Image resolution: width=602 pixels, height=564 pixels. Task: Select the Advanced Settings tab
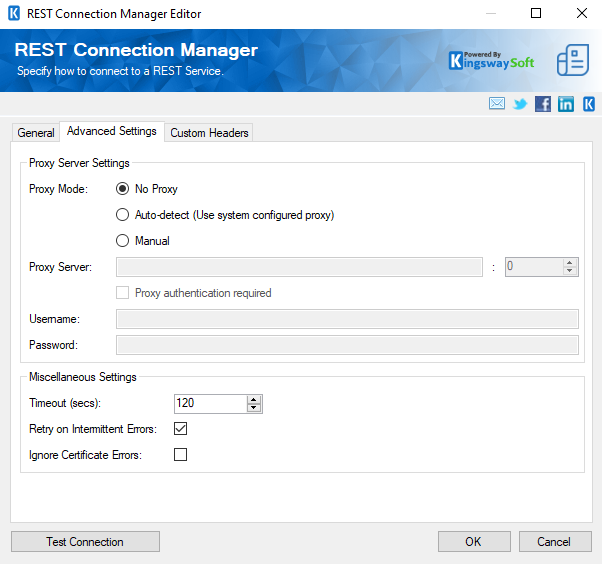(x=112, y=131)
